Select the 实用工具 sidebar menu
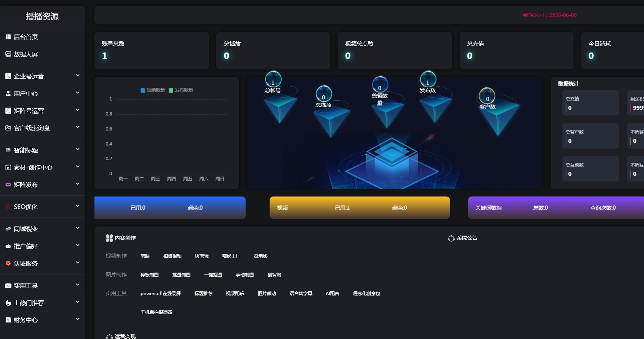 click(42, 285)
